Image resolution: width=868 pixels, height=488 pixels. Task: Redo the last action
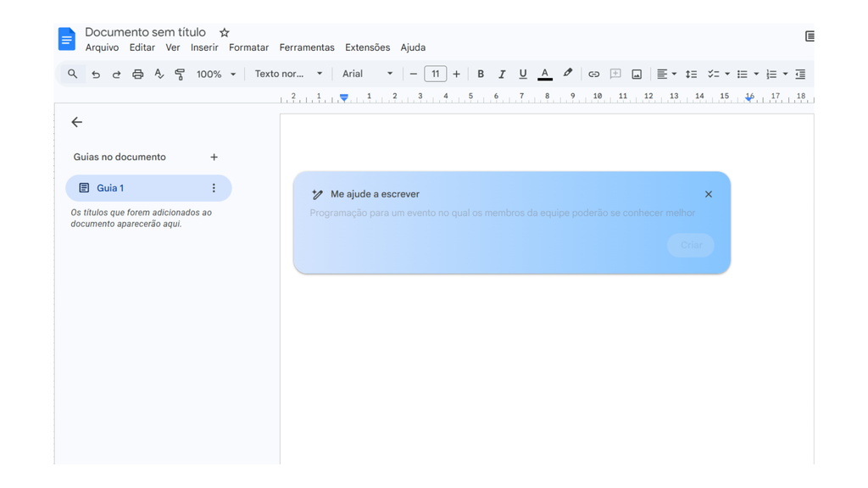coord(116,74)
